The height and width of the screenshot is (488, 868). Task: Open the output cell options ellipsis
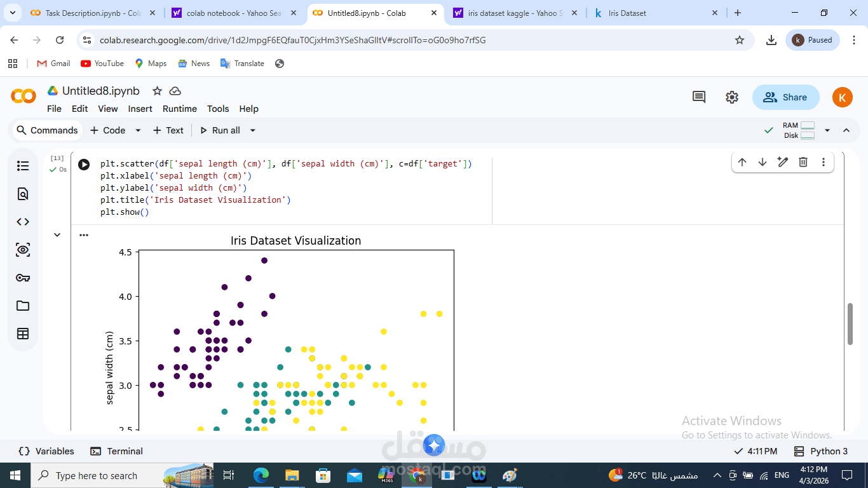(x=83, y=235)
